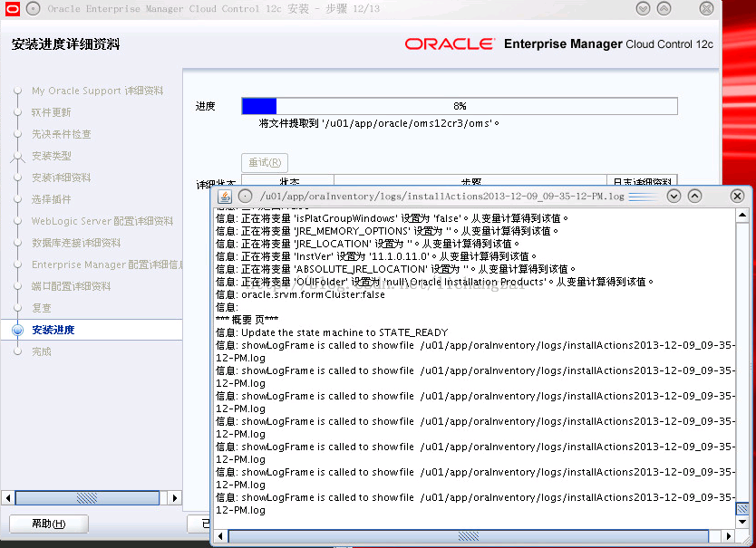Viewport: 756px width, 548px height.
Task: Click log line containing 'InstVer' 11.1.0.11.0
Action: click(x=376, y=256)
